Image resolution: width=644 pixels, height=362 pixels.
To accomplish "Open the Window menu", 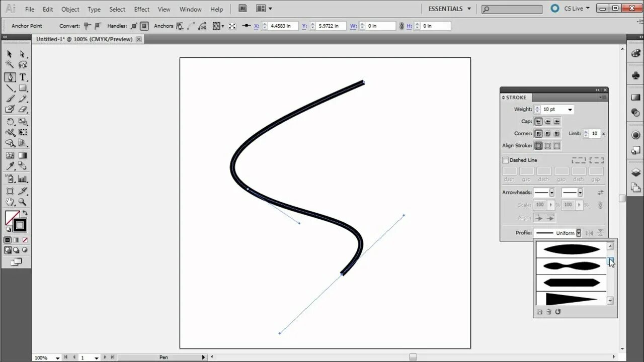I will pos(191,9).
